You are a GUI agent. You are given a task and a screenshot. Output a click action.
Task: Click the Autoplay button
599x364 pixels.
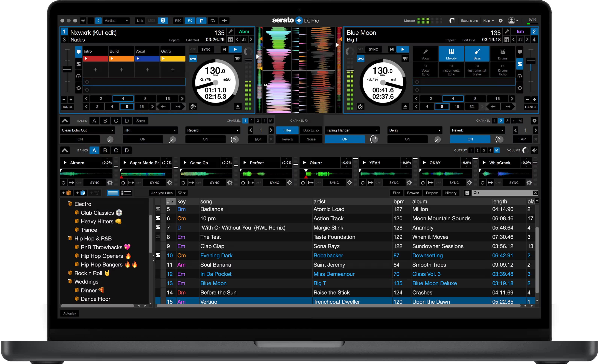coord(69,313)
